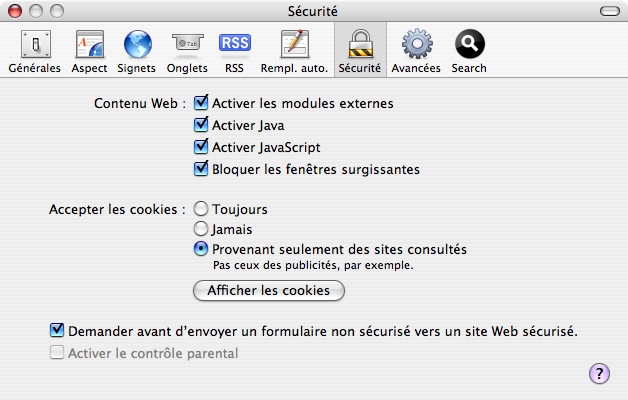The width and height of the screenshot is (628, 400).
Task: Click the Afficher les cookies button
Action: (x=269, y=290)
